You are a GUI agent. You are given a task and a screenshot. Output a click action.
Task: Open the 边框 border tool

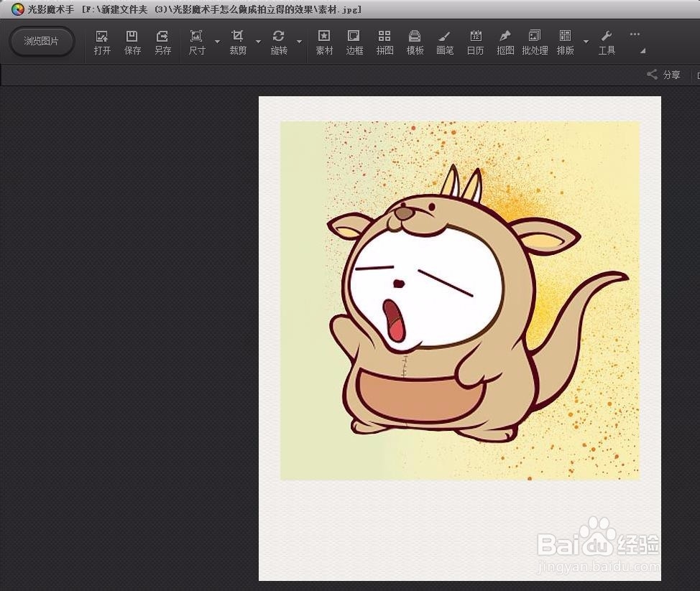tap(354, 42)
